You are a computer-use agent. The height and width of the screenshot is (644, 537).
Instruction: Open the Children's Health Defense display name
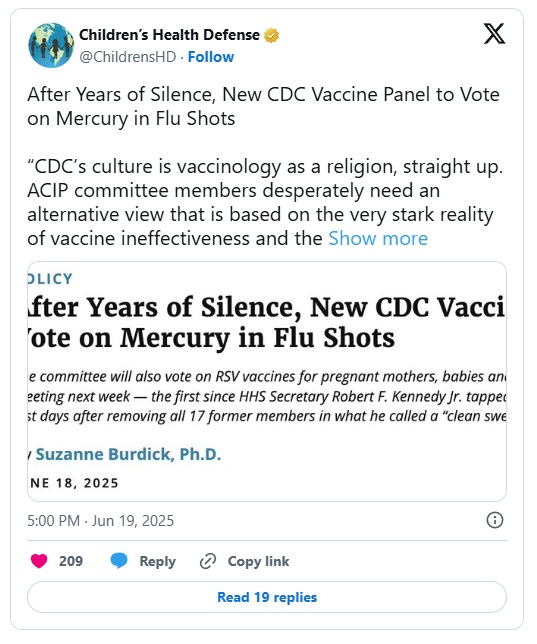click(x=169, y=35)
